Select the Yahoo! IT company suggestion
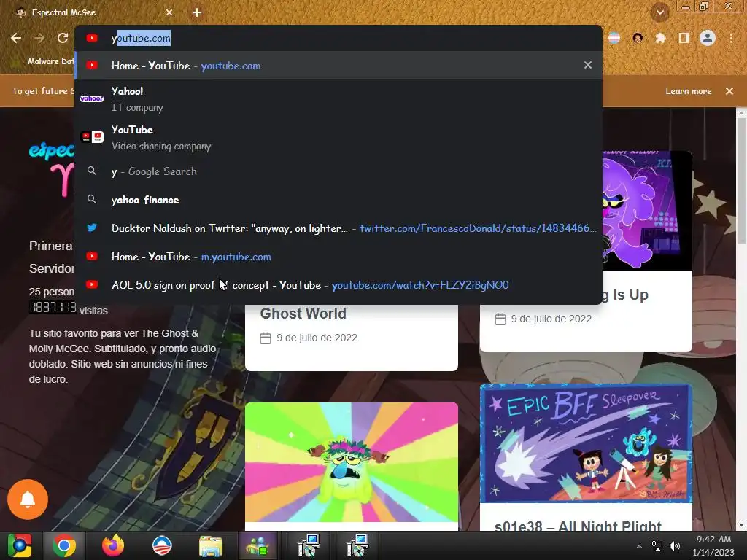This screenshot has height=560, width=747. coord(338,98)
